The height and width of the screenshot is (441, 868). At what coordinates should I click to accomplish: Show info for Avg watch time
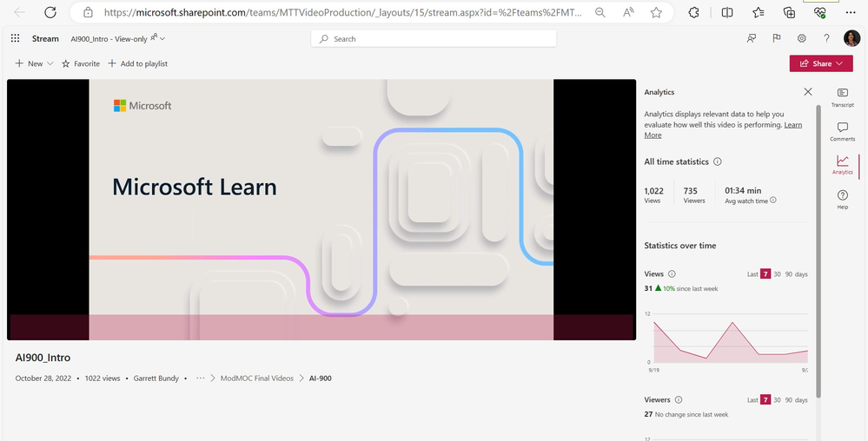coord(773,201)
